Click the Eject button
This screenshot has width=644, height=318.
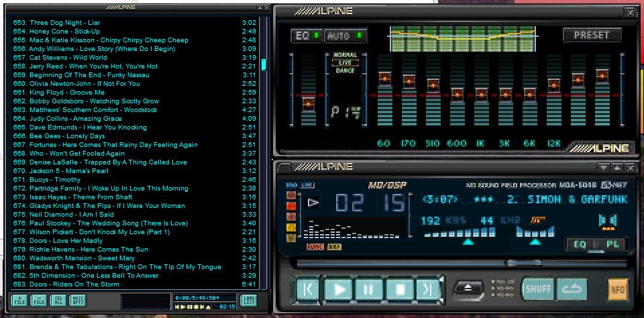click(x=468, y=288)
